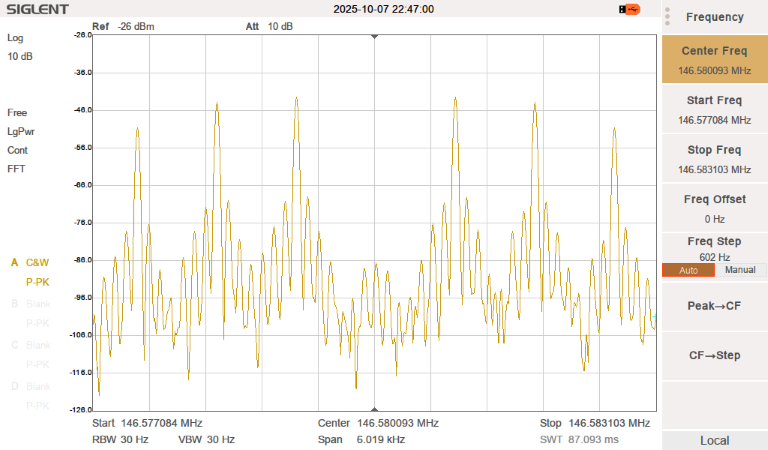Image resolution: width=768 pixels, height=450 pixels.
Task: Open the Frequency menu header
Action: (714, 17)
